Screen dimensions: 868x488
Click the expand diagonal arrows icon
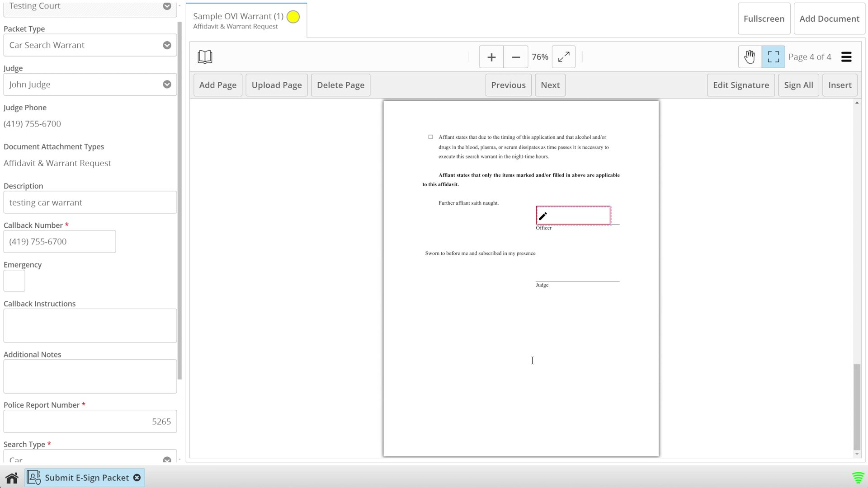pos(563,57)
